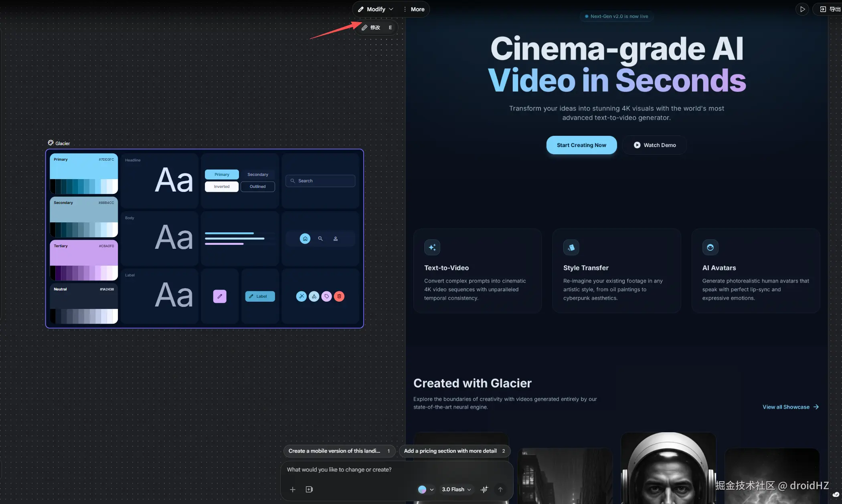The image size is (842, 504).
Task: Click the Start Creating Now button
Action: [x=581, y=145]
